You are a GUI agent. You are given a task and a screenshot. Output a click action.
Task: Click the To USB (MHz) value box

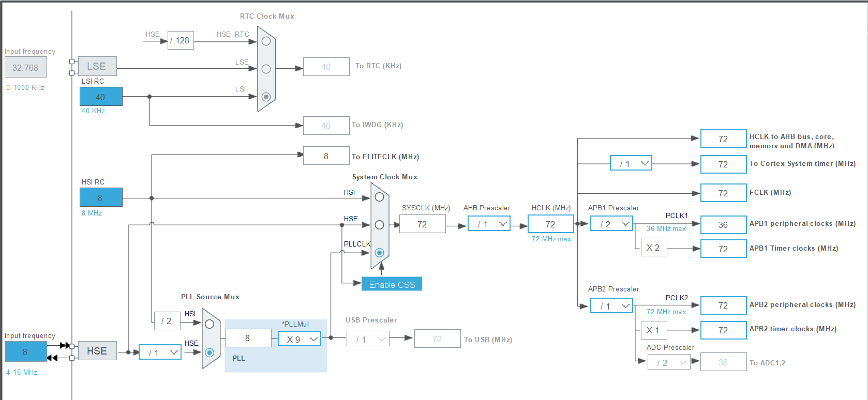click(x=437, y=339)
